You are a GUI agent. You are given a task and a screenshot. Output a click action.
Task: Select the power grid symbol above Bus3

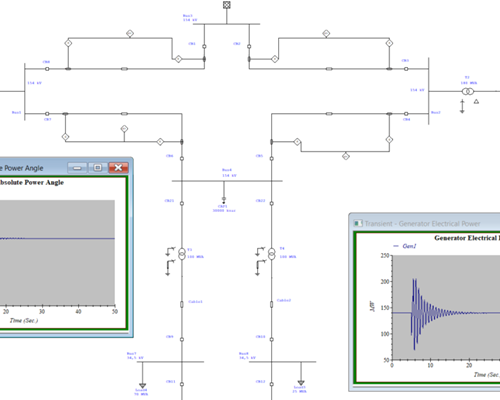[227, 5]
